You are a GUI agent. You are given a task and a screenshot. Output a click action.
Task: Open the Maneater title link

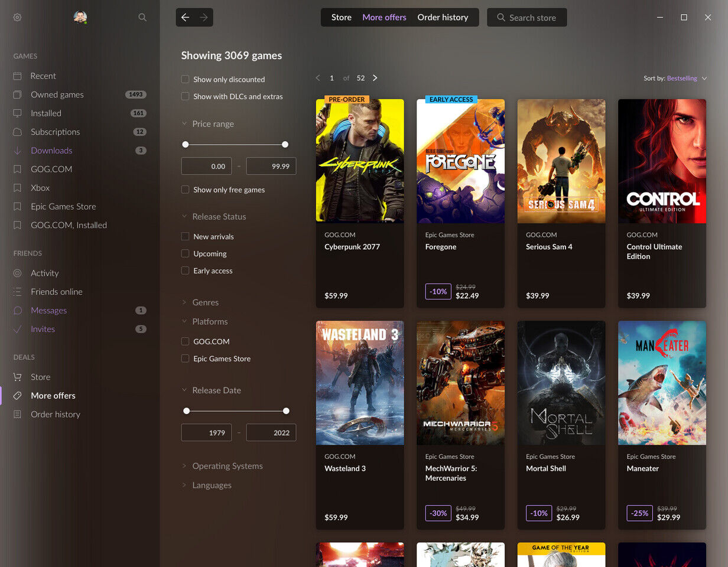point(643,468)
